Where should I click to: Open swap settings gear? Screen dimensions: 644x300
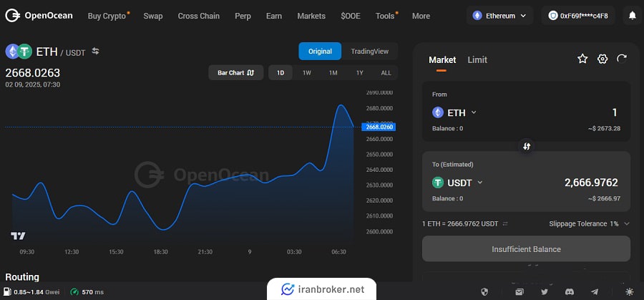point(602,59)
